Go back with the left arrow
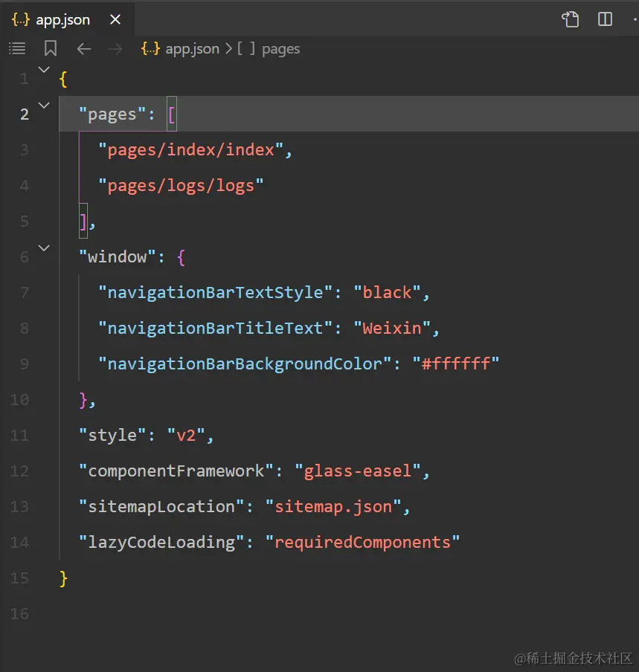639x672 pixels. tap(83, 49)
